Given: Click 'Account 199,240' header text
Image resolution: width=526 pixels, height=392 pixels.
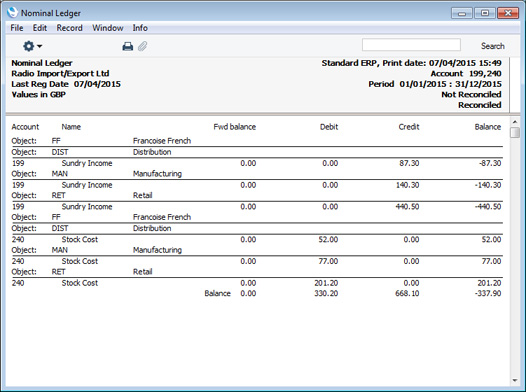Looking at the screenshot, I should 466,73.
